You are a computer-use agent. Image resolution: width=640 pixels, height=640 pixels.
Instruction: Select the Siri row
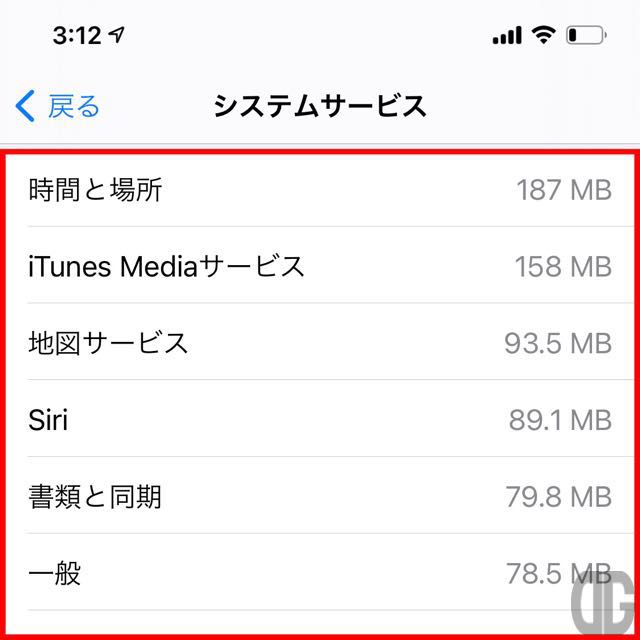tap(320, 418)
